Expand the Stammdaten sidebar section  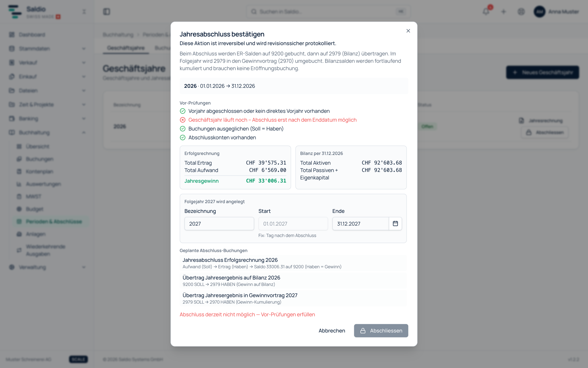tap(47, 49)
